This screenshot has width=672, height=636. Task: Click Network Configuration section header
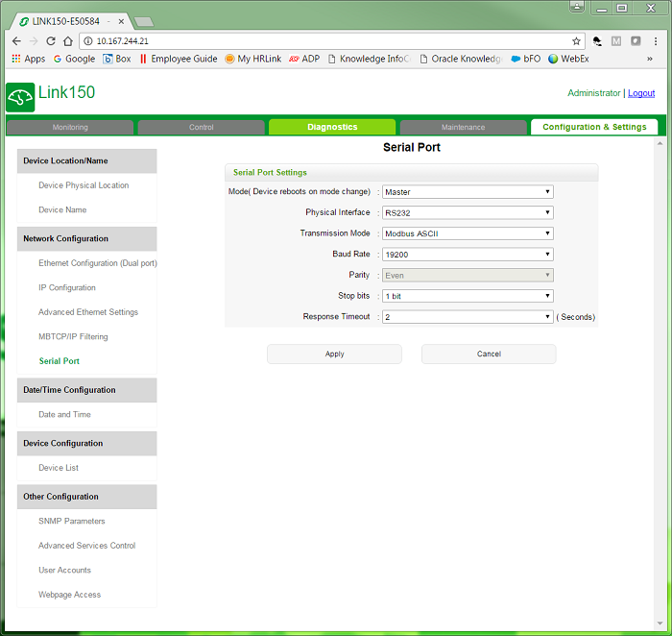(x=87, y=239)
